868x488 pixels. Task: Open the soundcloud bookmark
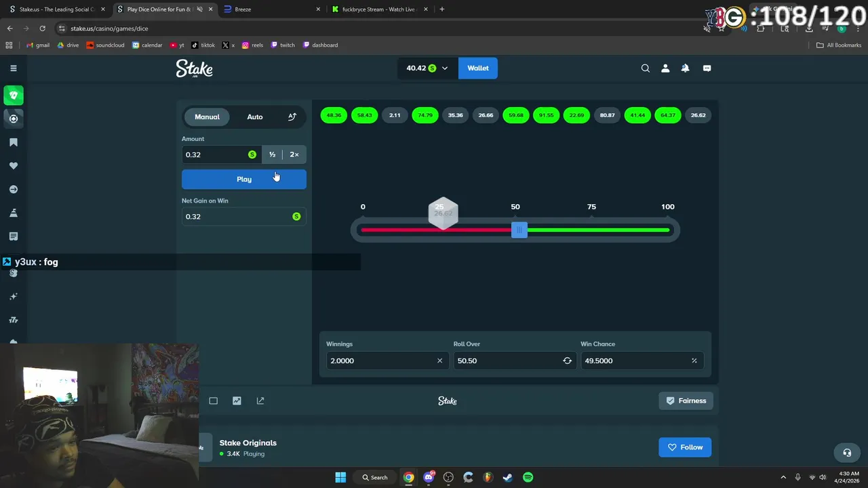[x=105, y=45]
